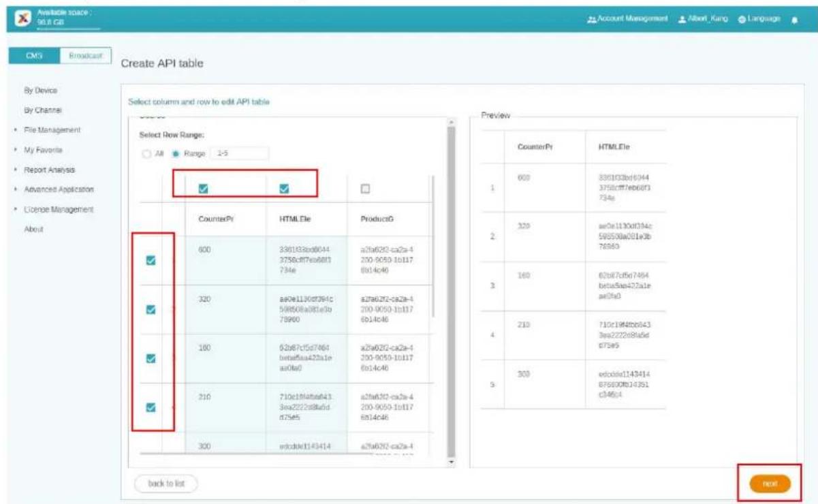This screenshot has height=504, width=818.
Task: Click the 210 value in Preview row 4
Action: [524, 326]
